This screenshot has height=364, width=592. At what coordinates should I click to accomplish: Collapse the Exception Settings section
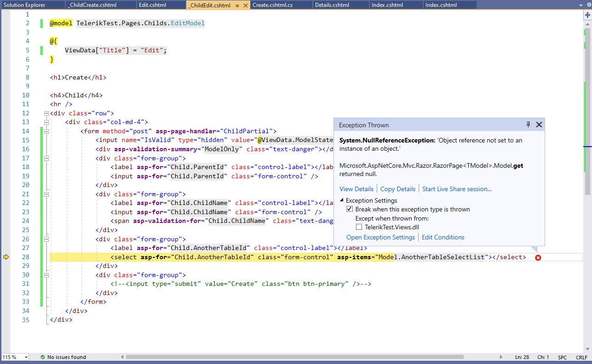tap(342, 200)
